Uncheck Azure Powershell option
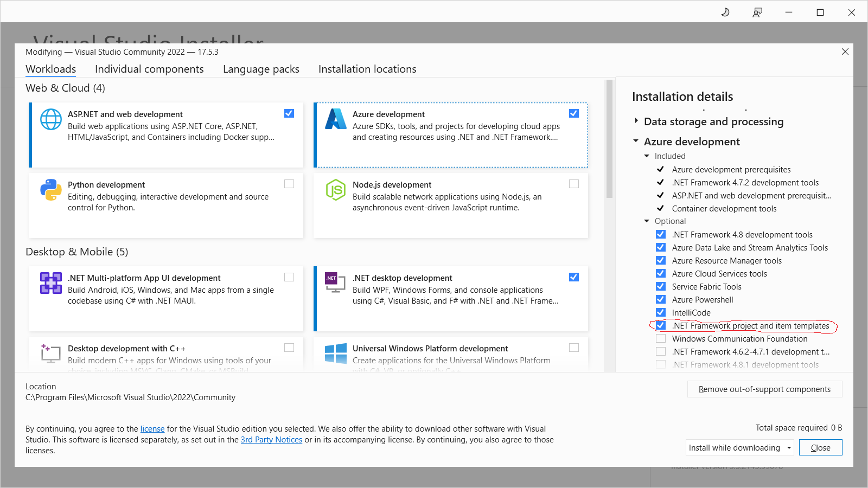The width and height of the screenshot is (868, 488). coord(661,299)
